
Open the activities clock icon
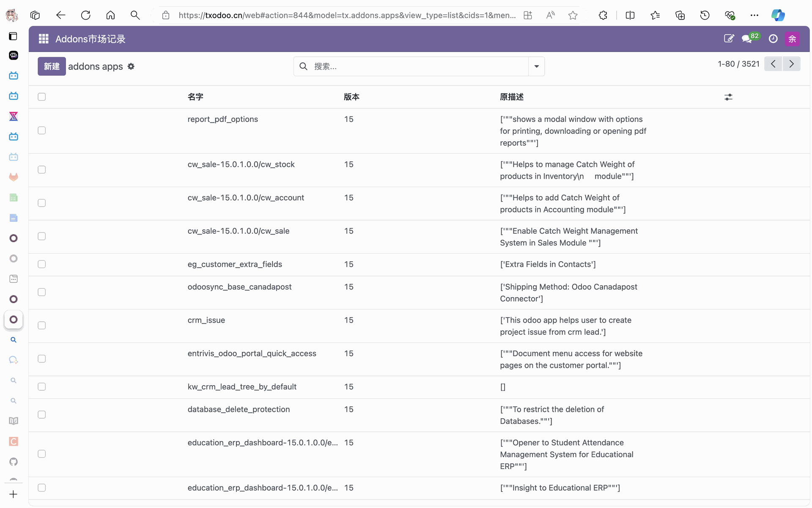tap(773, 39)
